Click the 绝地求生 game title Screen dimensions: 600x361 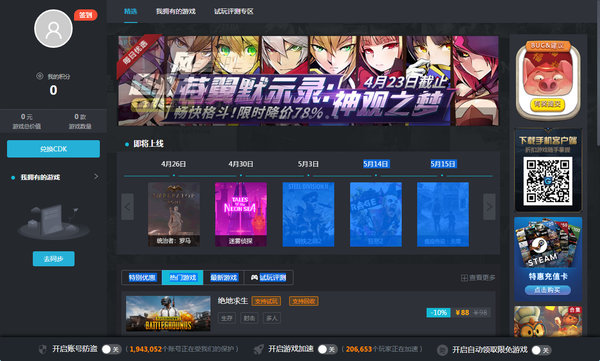click(x=233, y=301)
